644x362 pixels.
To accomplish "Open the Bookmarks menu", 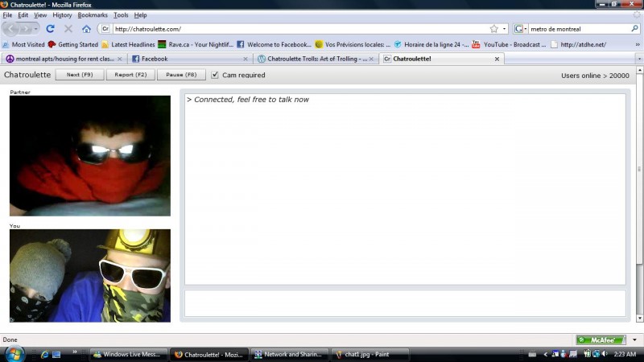I will coord(93,14).
